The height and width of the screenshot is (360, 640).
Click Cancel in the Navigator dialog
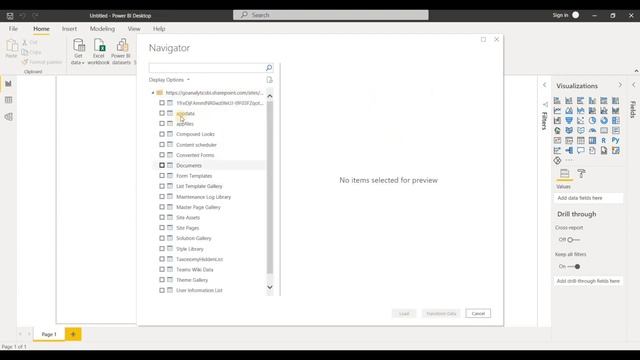tap(478, 313)
